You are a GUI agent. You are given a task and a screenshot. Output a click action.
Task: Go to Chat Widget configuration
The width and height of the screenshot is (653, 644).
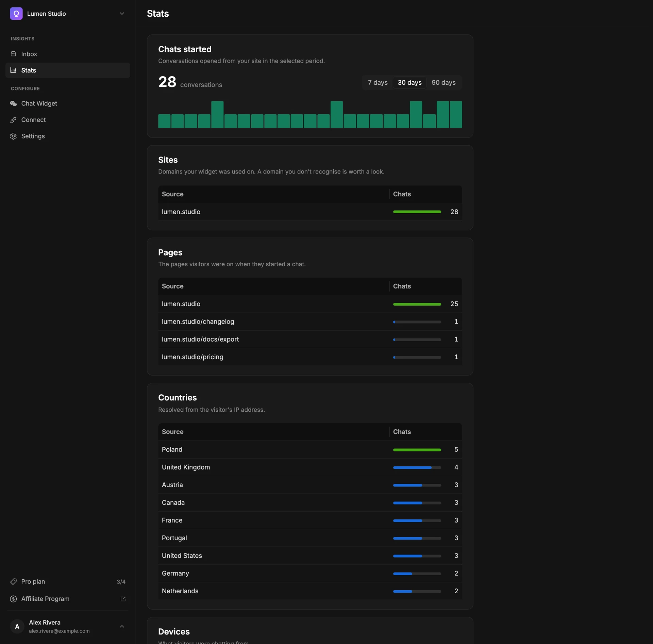[x=68, y=103]
